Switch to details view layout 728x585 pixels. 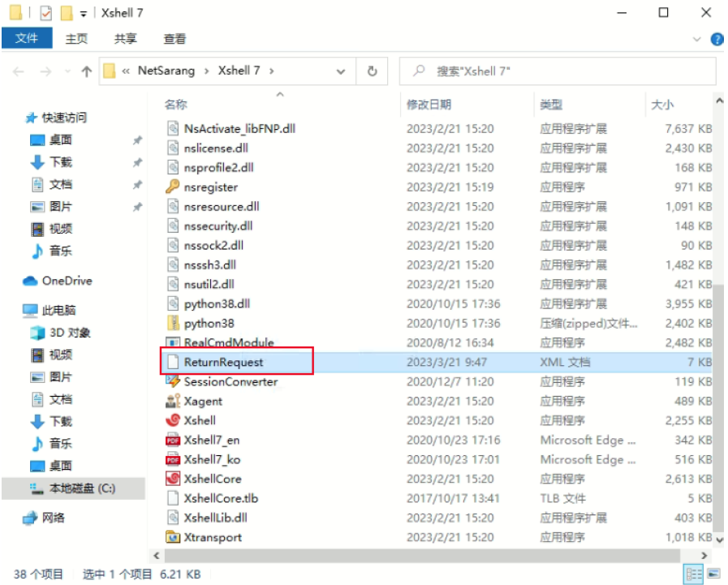[x=694, y=574]
